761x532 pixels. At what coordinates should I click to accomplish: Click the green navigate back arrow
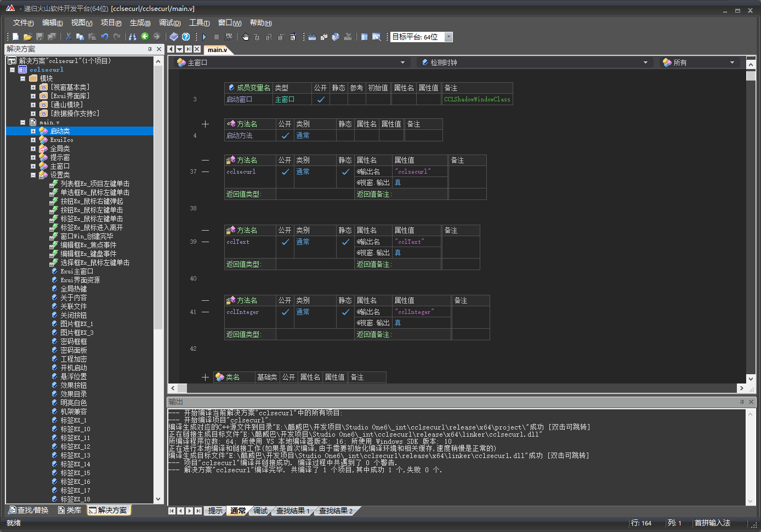[145, 37]
